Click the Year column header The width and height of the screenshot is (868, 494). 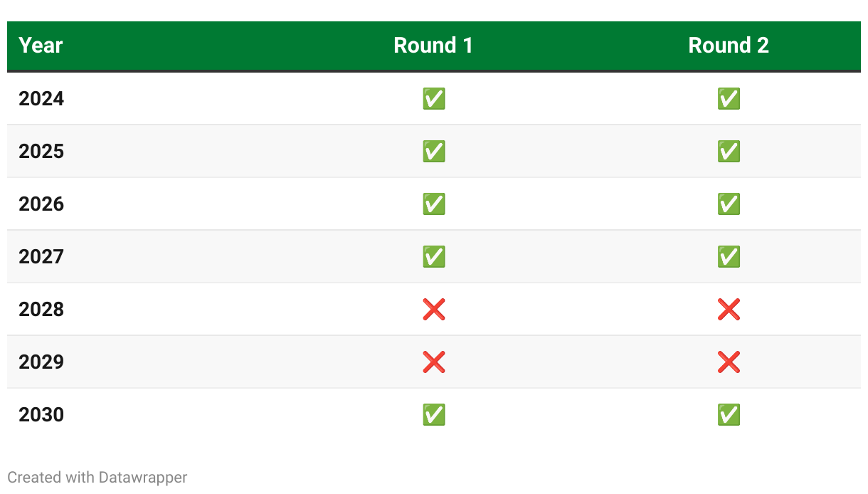coord(41,46)
